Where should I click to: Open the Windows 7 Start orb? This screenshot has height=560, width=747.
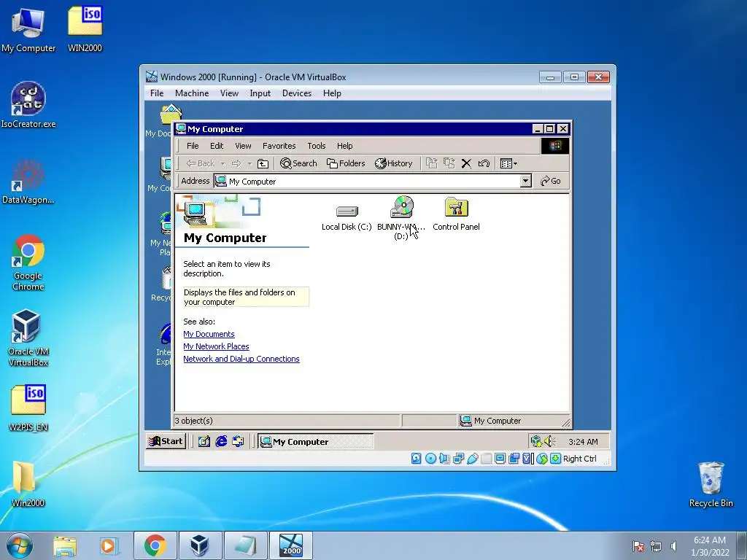pos(20,545)
